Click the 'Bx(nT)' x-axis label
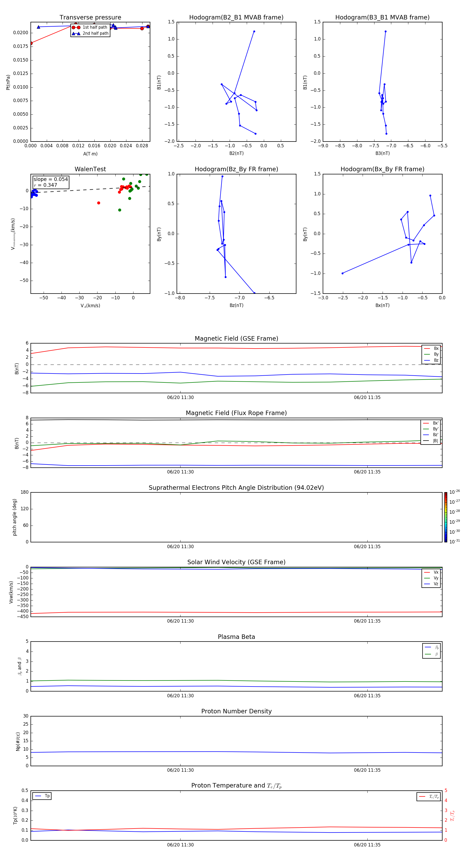This screenshot has height=868, width=473. 382,305
